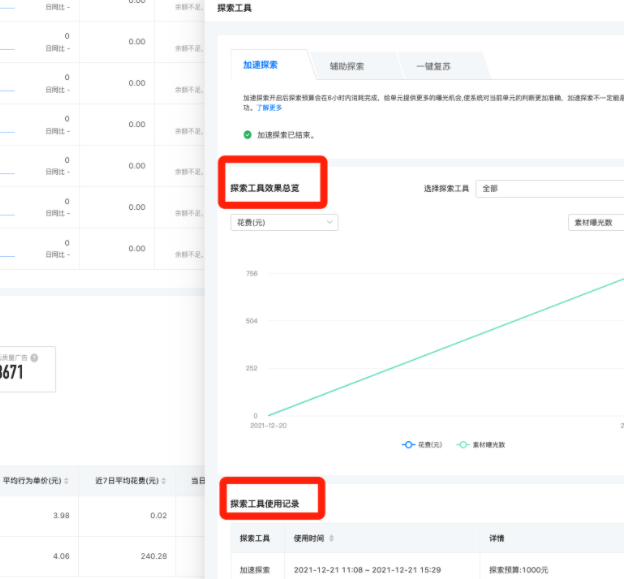Click the 探索预算:1000元 detail cell
Viewport: 624px width, 579px height.
point(519,570)
